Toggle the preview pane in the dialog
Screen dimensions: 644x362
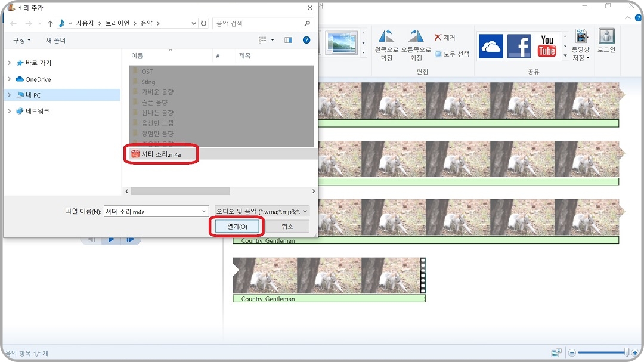(288, 39)
